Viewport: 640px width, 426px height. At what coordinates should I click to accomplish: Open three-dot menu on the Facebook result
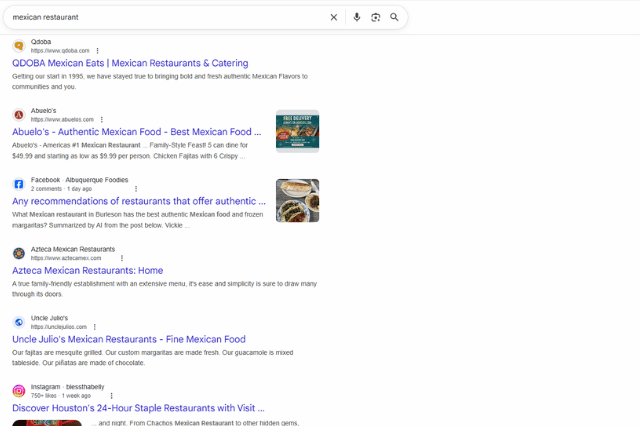click(x=136, y=189)
